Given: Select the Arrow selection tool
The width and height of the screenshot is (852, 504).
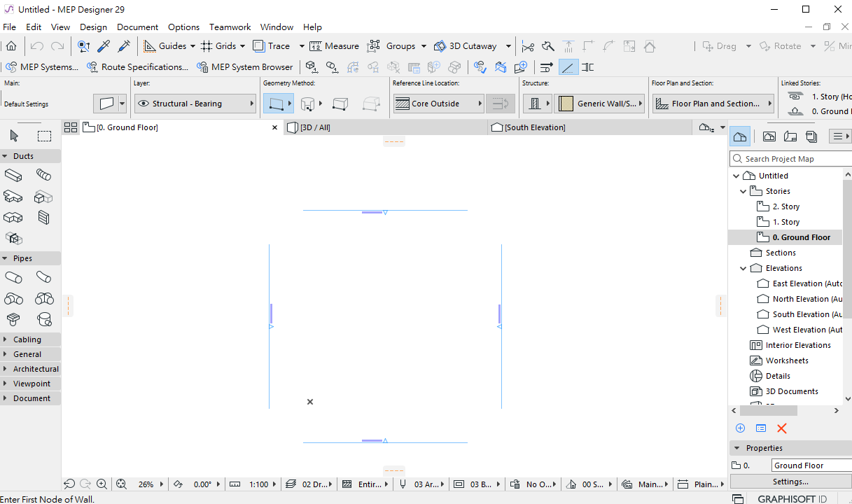Looking at the screenshot, I should coord(14,136).
